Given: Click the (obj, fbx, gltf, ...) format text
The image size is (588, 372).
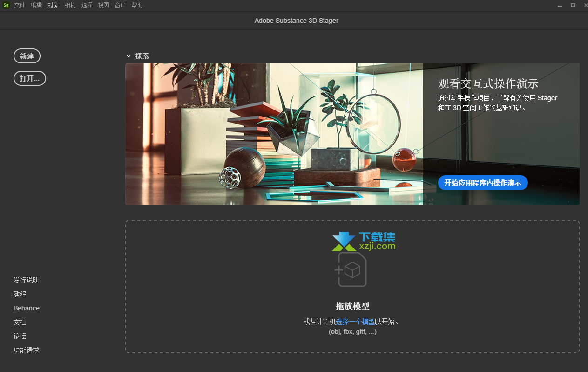Looking at the screenshot, I should tap(352, 332).
